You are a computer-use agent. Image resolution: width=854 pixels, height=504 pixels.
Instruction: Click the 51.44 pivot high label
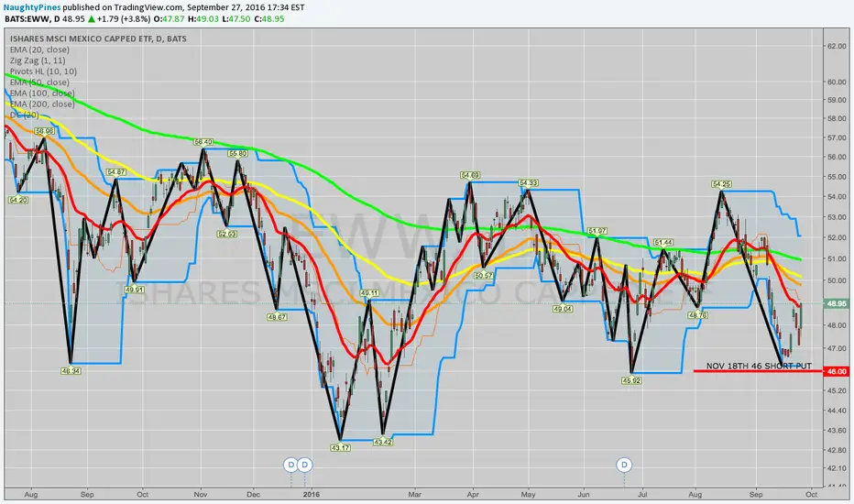tap(662, 243)
